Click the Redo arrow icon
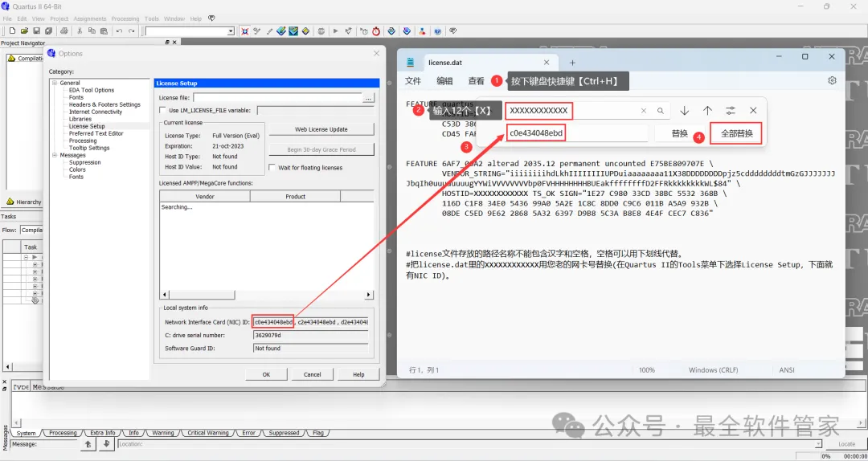This screenshot has width=868, height=461. 131,31
